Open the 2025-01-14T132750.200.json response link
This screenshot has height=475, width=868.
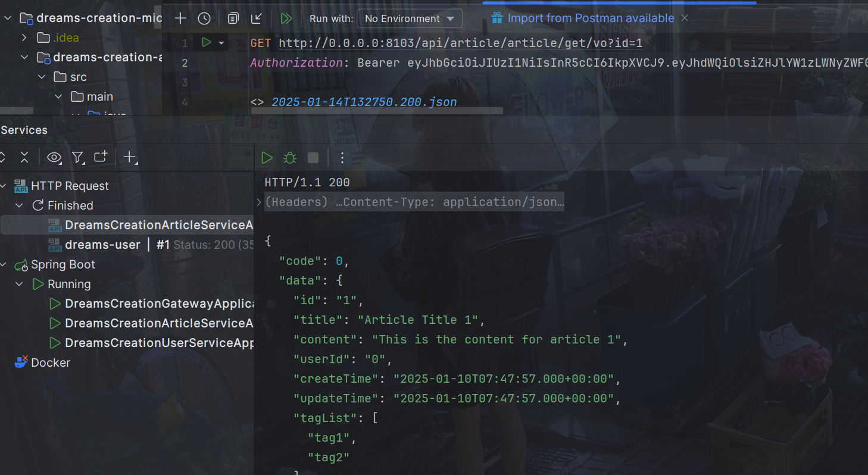[364, 102]
